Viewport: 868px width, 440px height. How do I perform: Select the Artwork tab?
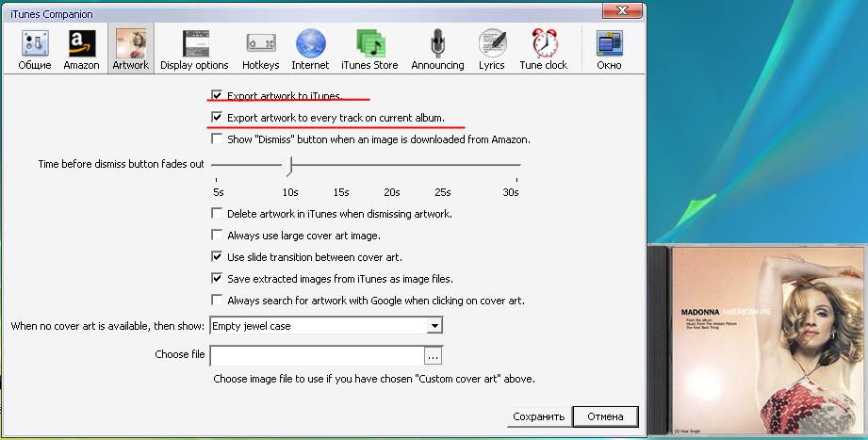pos(130,49)
